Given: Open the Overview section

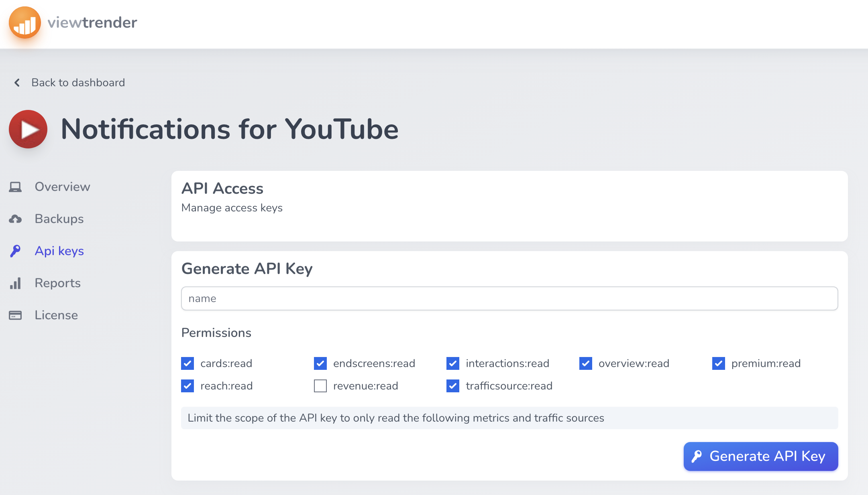Looking at the screenshot, I should click(x=62, y=186).
